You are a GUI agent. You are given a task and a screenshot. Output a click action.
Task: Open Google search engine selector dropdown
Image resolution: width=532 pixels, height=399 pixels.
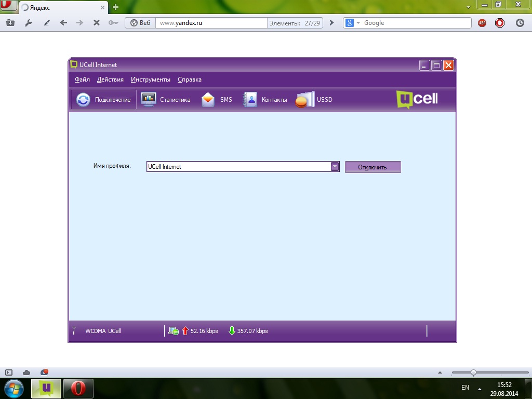pos(353,23)
